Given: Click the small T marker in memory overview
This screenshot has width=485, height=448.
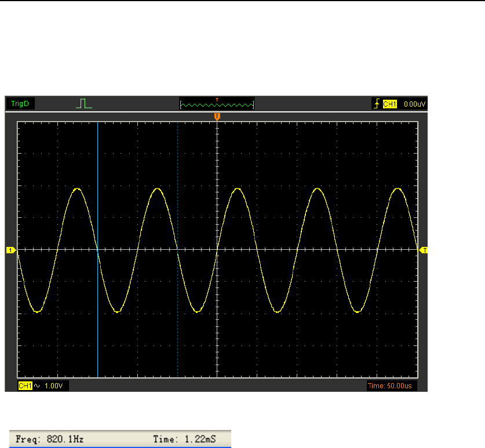Looking at the screenshot, I should tap(217, 100).
